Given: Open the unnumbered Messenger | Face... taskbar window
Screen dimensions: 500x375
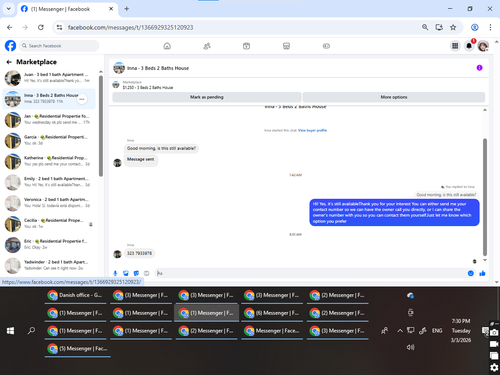Looking at the screenshot, I should click(x=272, y=331).
